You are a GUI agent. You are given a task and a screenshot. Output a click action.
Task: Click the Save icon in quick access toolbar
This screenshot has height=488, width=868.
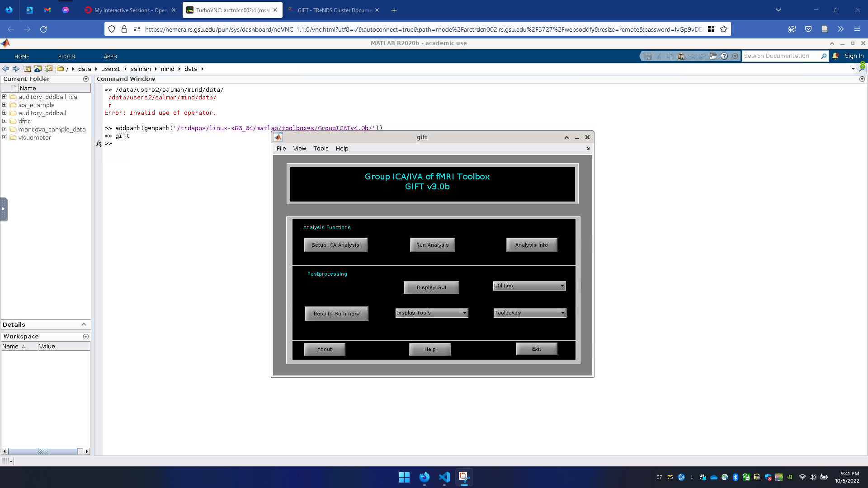pyautogui.click(x=648, y=56)
